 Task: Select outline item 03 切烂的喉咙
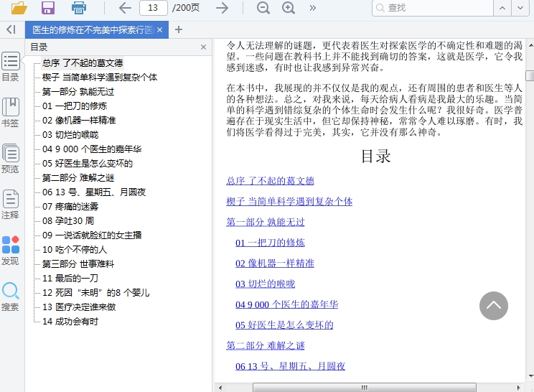pyautogui.click(x=70, y=135)
